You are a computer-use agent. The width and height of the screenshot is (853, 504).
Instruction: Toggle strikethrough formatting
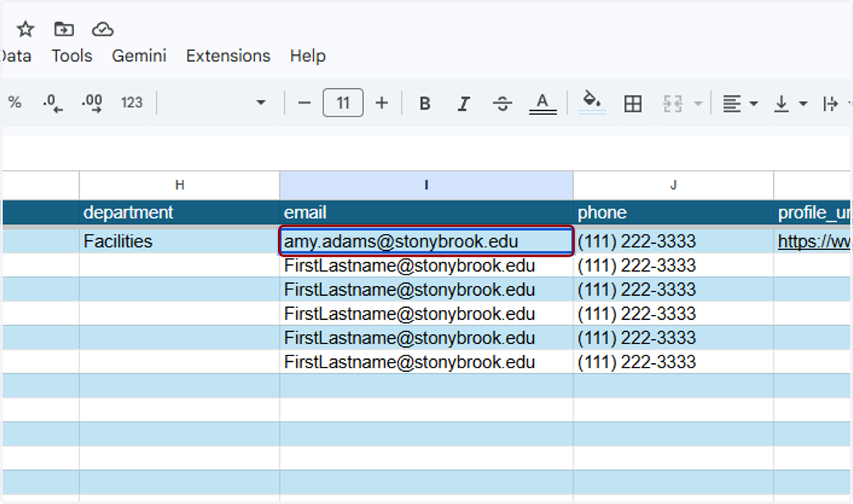point(503,104)
